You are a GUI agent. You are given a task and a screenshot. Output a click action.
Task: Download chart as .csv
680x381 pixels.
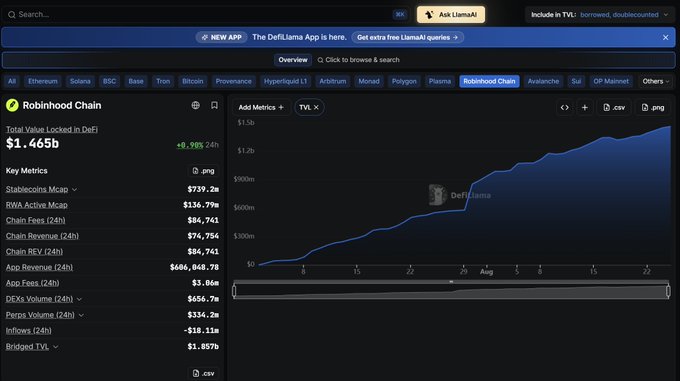click(x=614, y=107)
